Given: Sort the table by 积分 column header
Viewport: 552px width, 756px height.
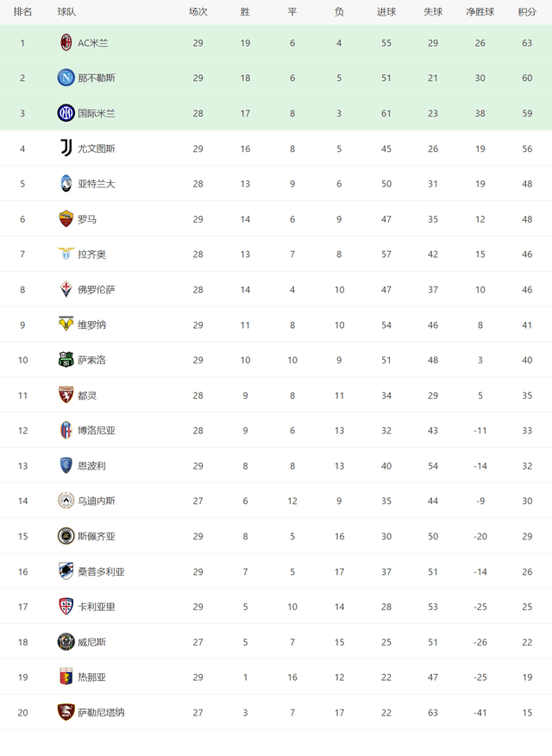Looking at the screenshot, I should 527,12.
